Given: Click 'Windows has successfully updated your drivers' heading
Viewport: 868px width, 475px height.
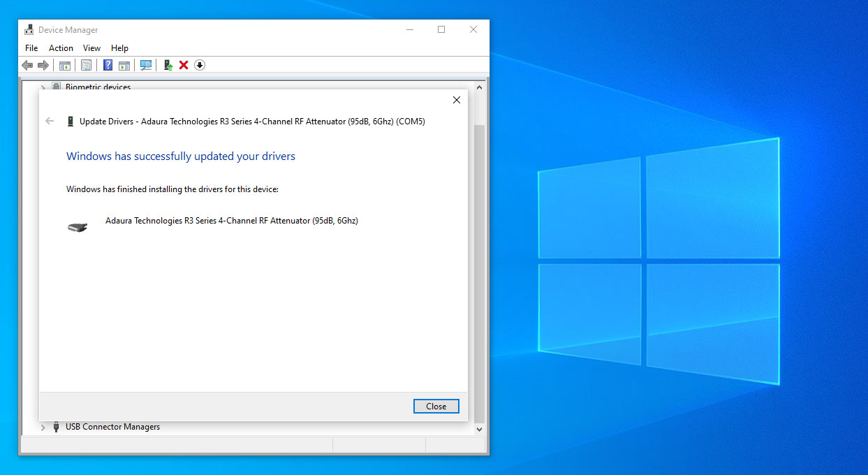Looking at the screenshot, I should coord(181,156).
